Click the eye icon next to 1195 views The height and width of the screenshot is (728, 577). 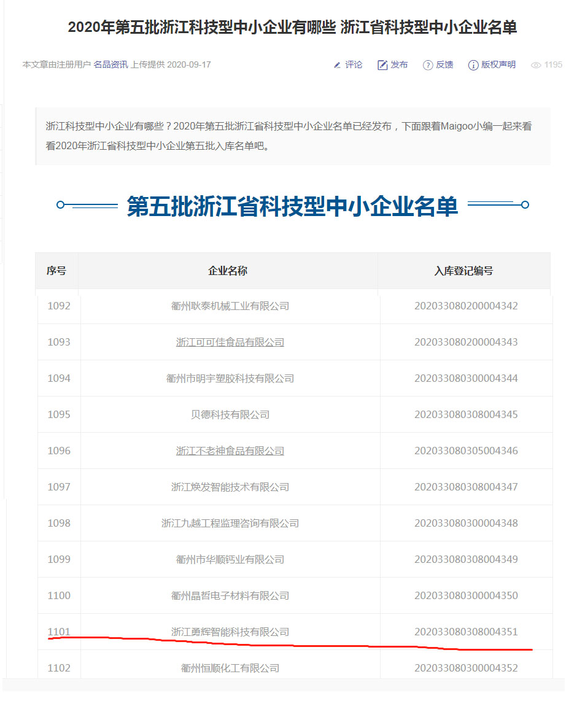536,65
